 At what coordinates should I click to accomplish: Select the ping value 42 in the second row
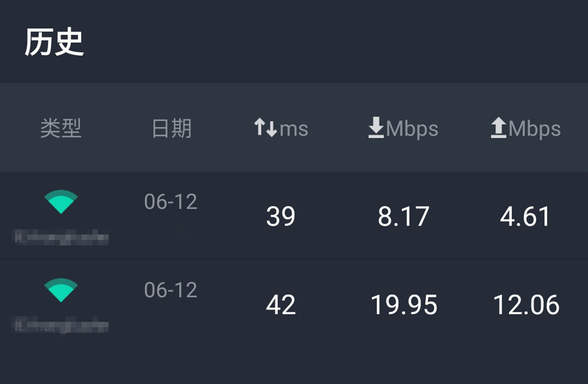(x=281, y=306)
